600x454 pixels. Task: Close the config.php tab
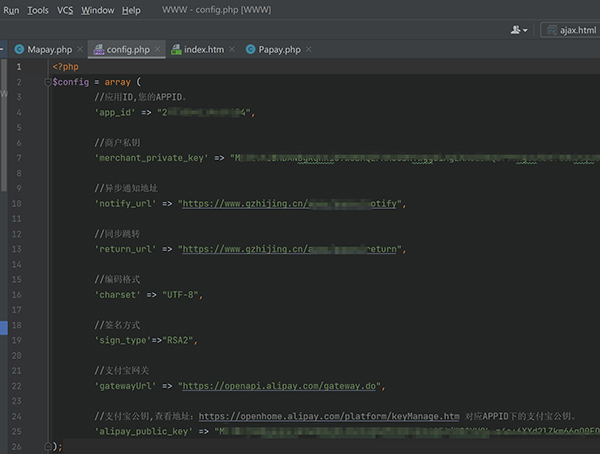pos(158,49)
